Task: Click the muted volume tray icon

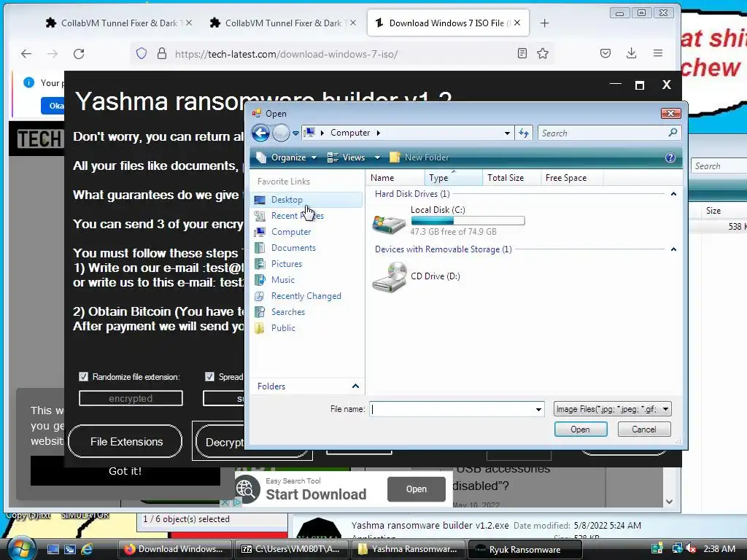Action: [691, 548]
